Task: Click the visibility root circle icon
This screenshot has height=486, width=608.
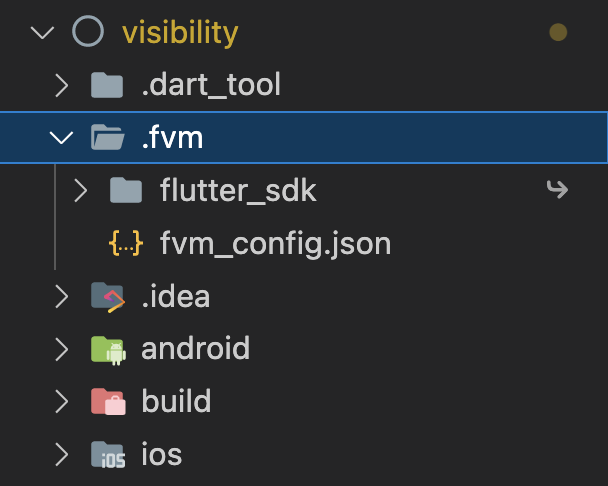Action: coord(88,32)
